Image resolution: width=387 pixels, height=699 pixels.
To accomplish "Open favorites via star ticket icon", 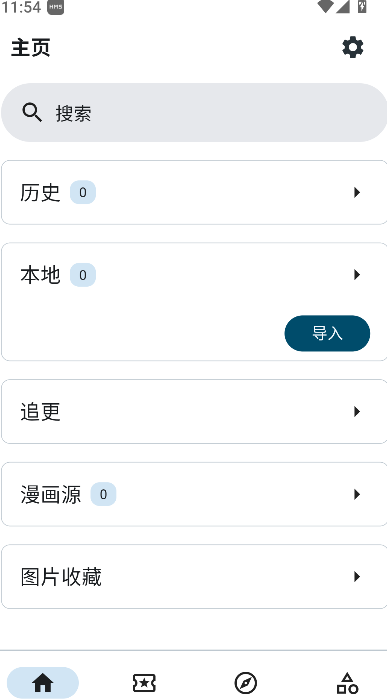I will point(144,683).
